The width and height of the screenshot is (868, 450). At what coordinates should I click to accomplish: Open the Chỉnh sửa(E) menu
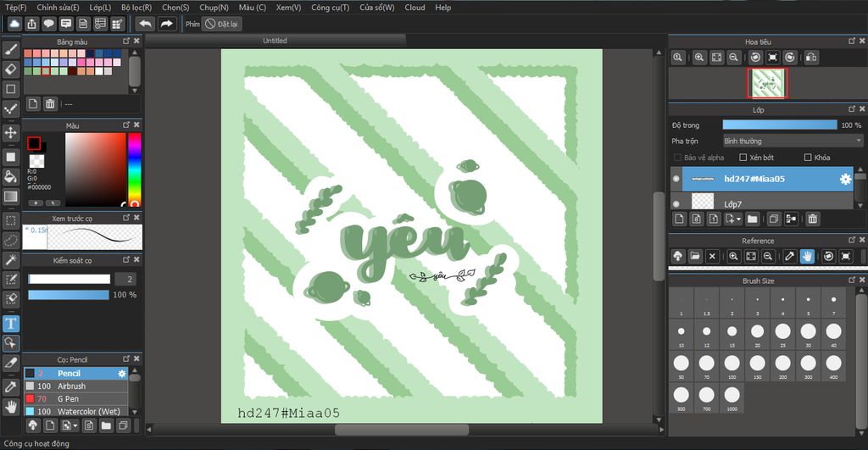[58, 7]
